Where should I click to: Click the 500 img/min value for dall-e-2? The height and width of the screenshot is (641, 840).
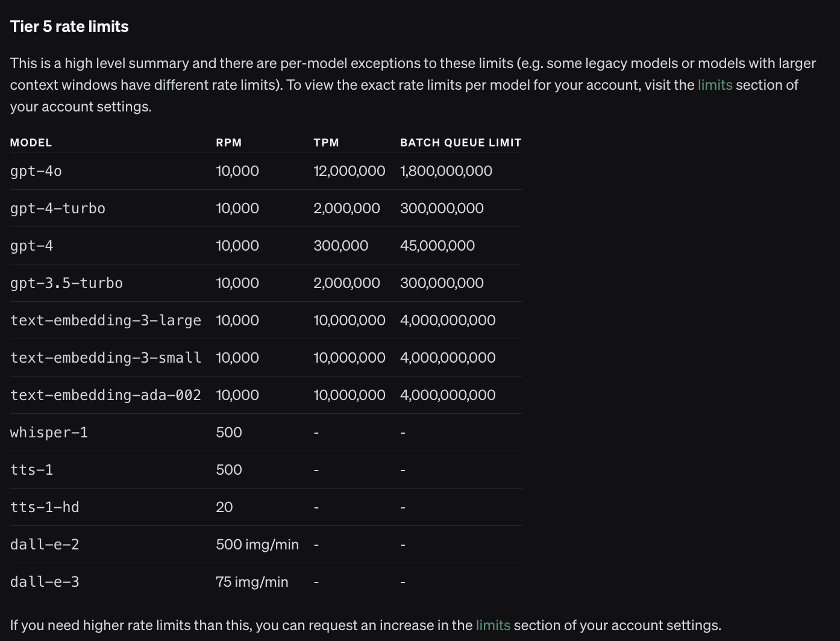pos(257,545)
